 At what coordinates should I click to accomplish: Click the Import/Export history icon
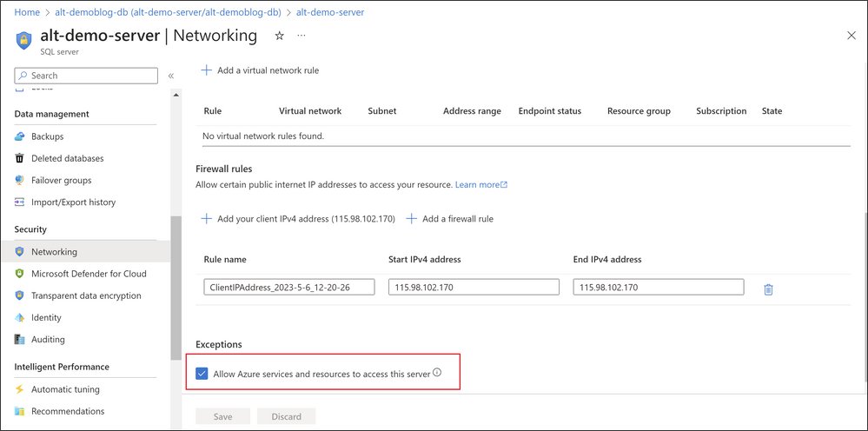coord(20,202)
